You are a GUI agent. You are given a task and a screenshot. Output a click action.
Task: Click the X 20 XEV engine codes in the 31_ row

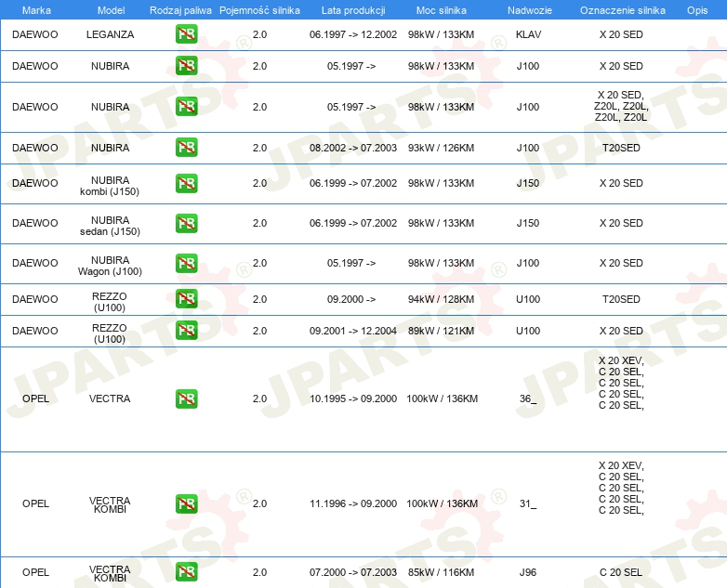click(x=621, y=488)
